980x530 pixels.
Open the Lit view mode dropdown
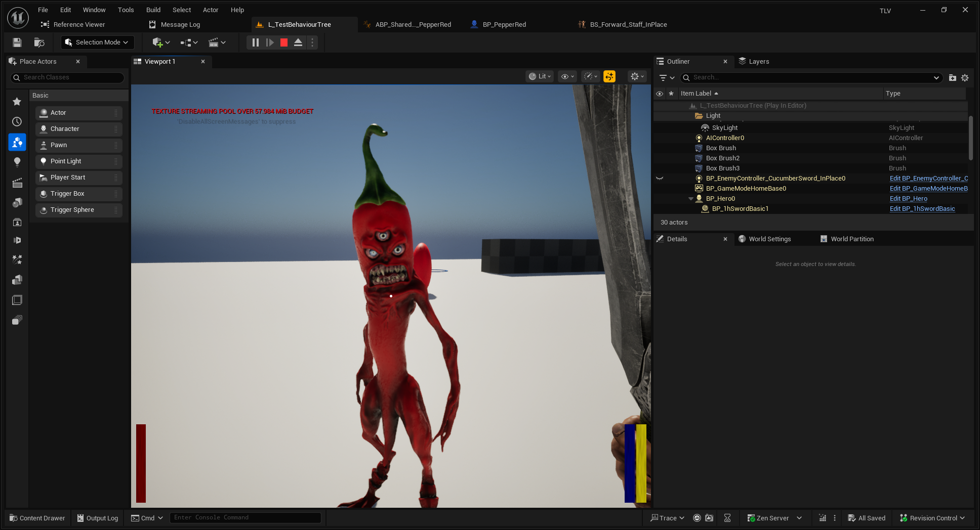click(x=539, y=76)
